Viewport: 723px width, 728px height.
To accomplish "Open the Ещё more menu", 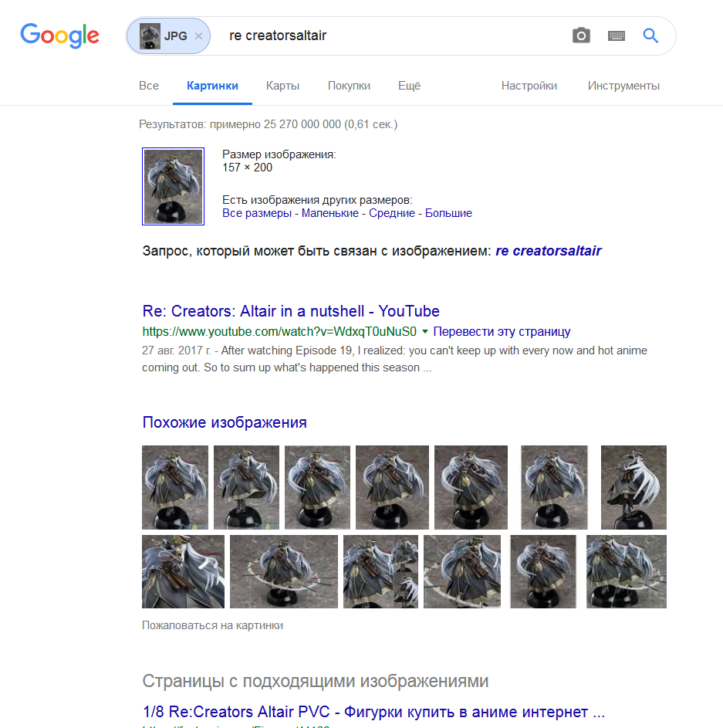I will (409, 86).
